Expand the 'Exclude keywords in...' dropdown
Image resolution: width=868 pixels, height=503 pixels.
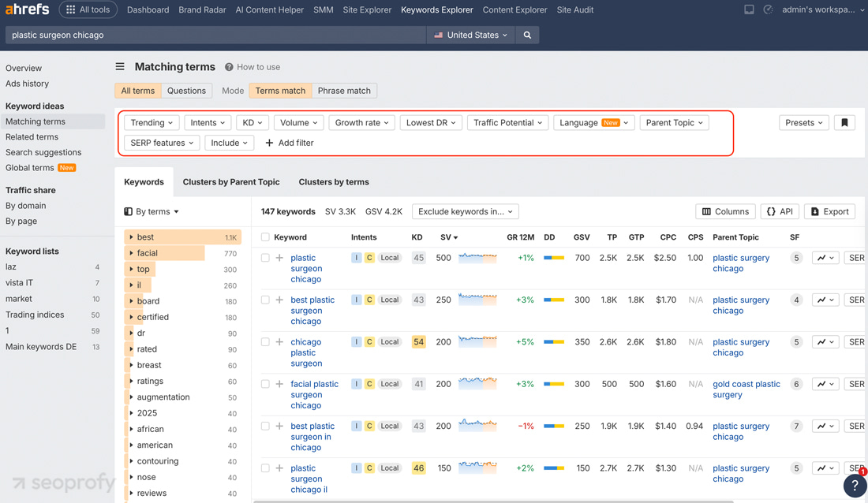[x=465, y=211]
